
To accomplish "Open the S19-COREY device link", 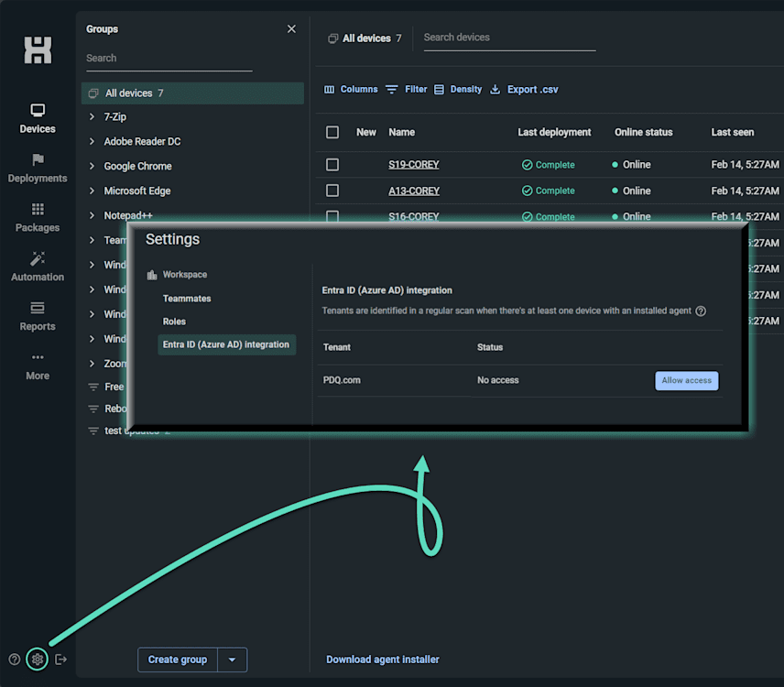I will (414, 165).
